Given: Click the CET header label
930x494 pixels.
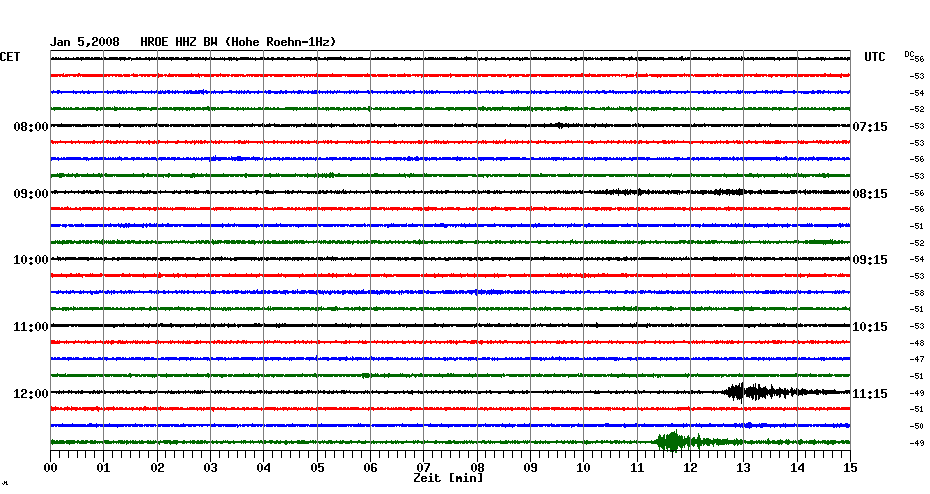Looking at the screenshot, I should (10, 57).
